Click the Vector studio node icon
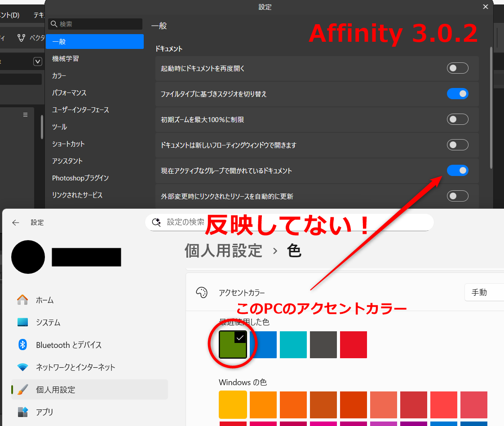504x426 pixels. coord(21,38)
